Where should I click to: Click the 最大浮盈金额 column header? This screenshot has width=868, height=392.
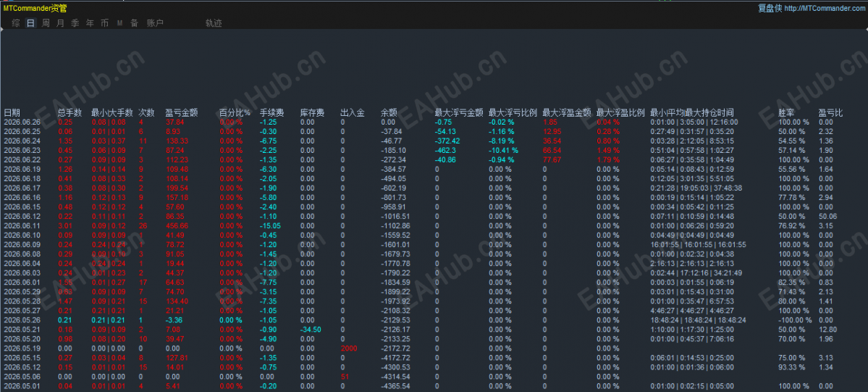568,112
